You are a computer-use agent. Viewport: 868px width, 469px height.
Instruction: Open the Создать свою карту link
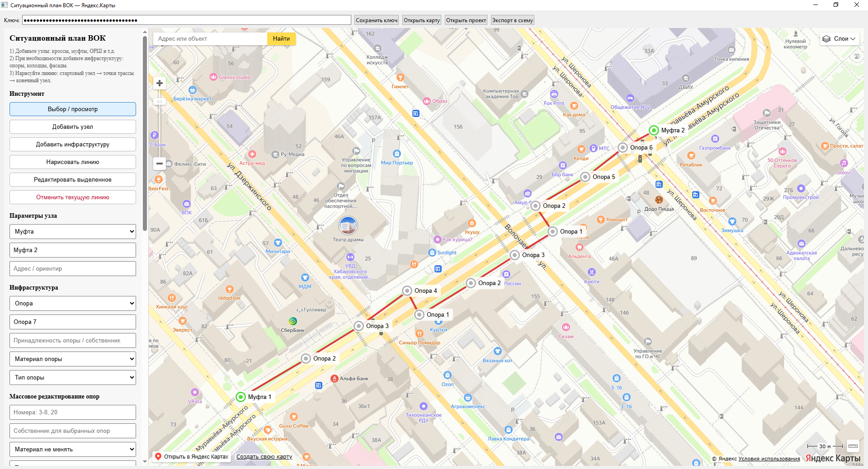coord(264,457)
